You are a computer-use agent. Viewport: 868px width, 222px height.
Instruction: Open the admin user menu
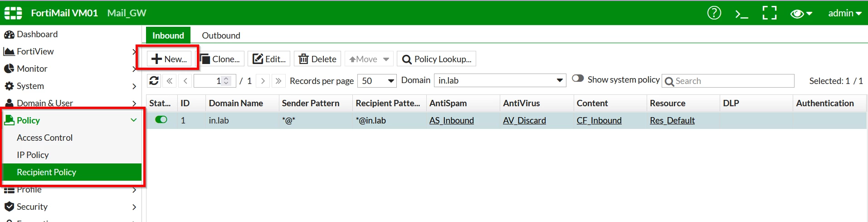pos(844,13)
